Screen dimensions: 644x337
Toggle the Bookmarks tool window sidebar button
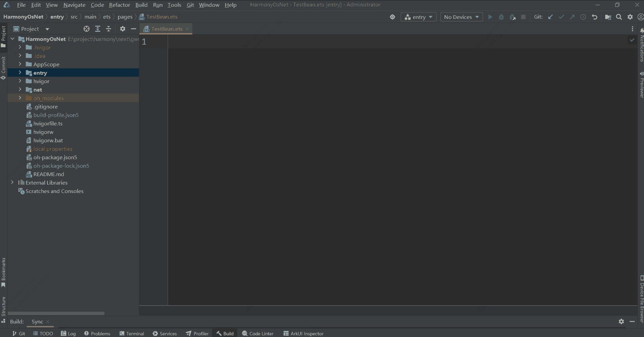pyautogui.click(x=3, y=272)
